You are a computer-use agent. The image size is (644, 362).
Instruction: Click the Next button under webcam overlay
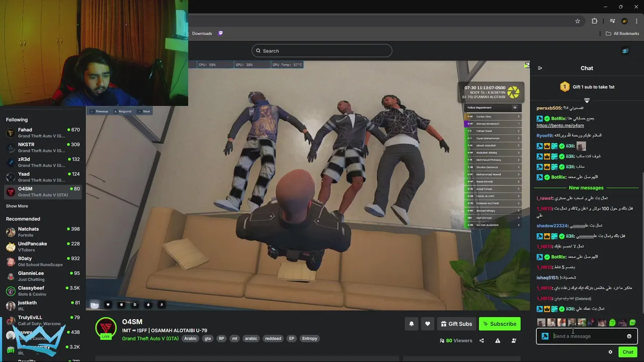click(144, 112)
